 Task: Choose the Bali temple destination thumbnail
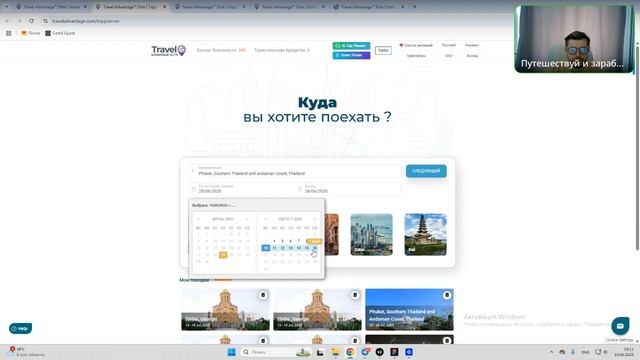(x=425, y=235)
